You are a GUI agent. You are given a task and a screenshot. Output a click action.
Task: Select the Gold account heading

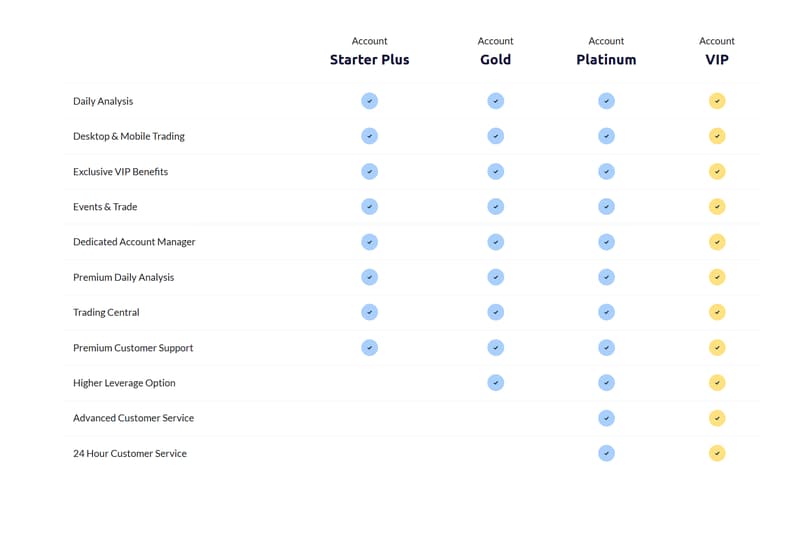[495, 60]
